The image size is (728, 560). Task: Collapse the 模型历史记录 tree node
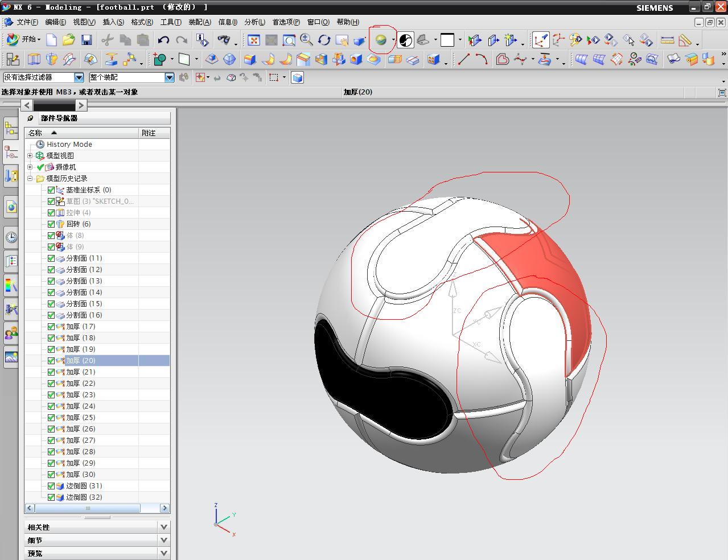click(x=30, y=178)
